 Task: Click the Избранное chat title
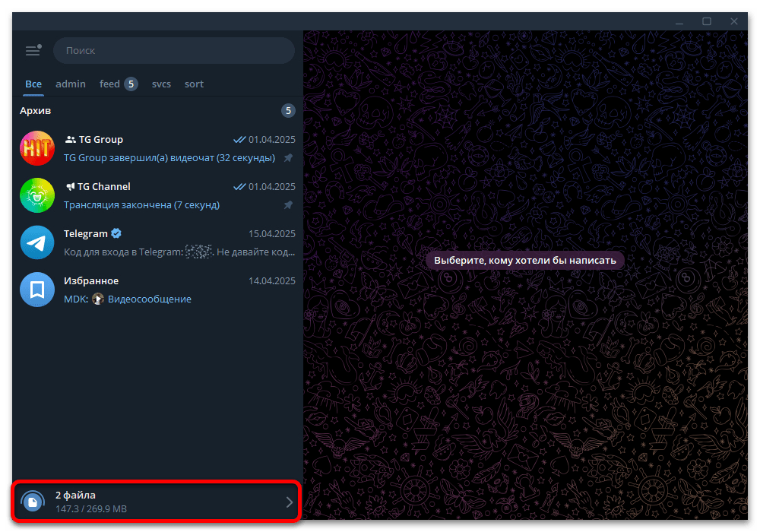[91, 281]
